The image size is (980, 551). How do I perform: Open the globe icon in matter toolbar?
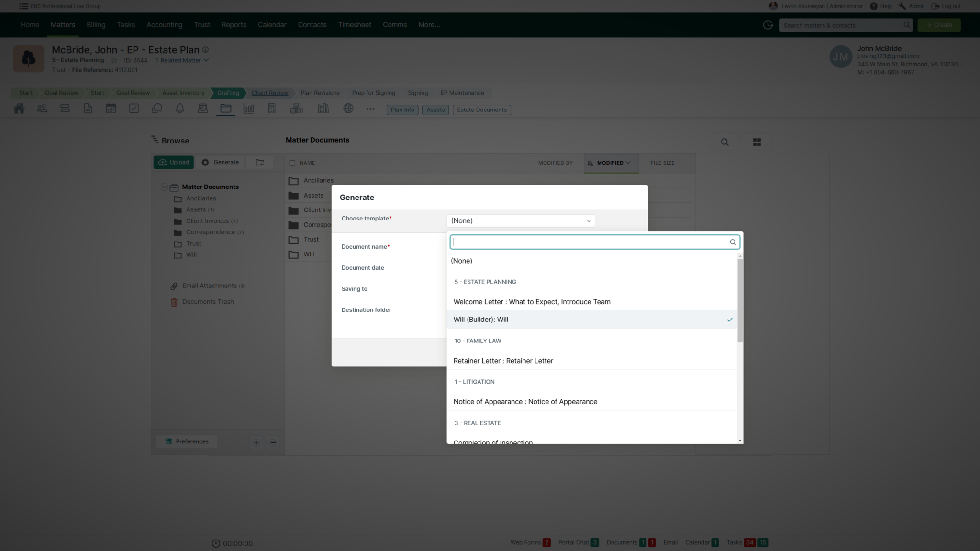348,109
